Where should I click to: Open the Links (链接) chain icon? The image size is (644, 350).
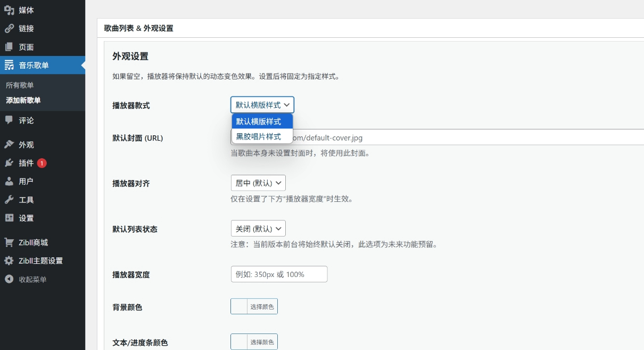pos(9,29)
